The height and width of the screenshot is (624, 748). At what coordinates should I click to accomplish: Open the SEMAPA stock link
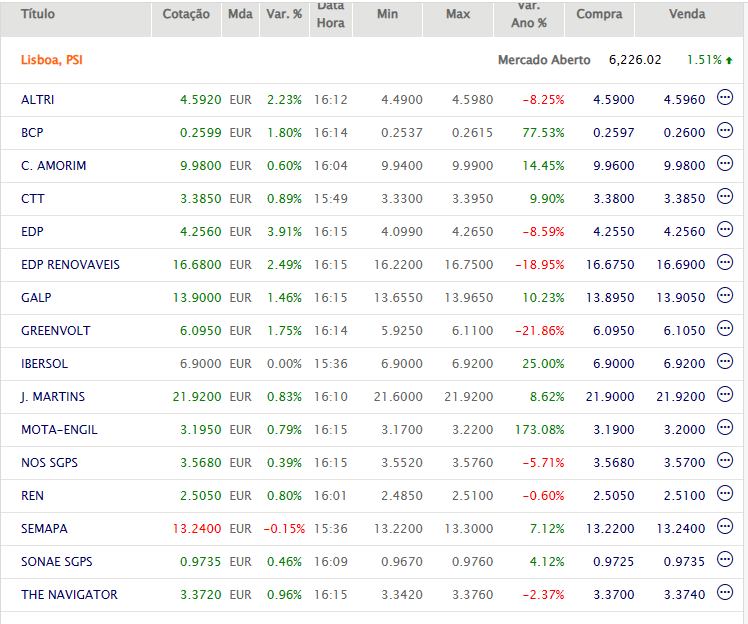coord(44,529)
